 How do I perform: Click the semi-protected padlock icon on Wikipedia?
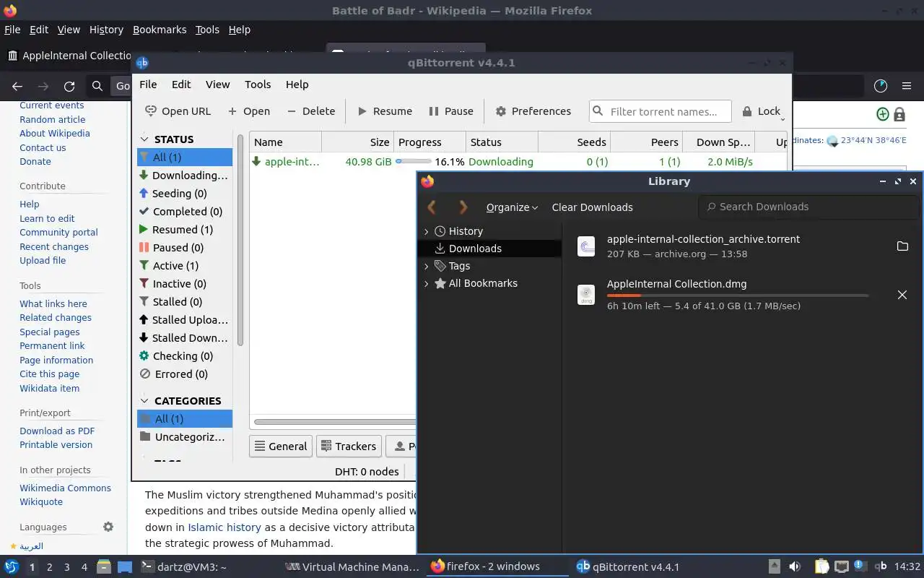point(899,114)
